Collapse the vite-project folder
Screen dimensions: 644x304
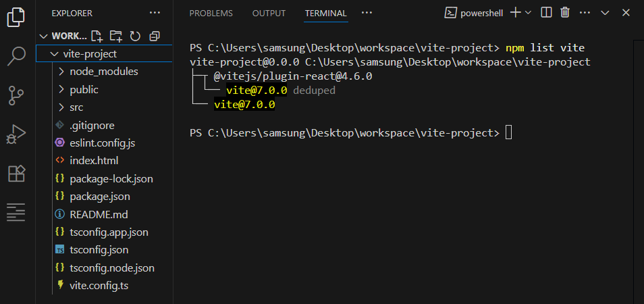(54, 54)
